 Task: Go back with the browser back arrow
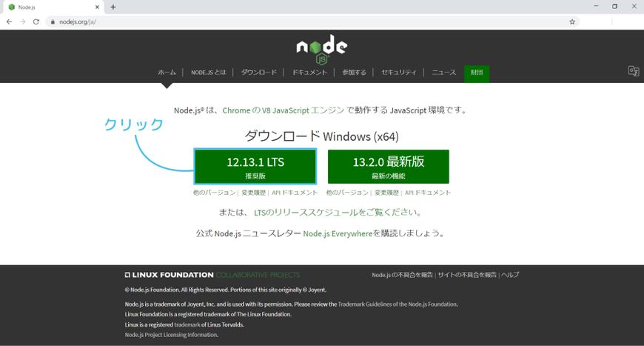(9, 21)
